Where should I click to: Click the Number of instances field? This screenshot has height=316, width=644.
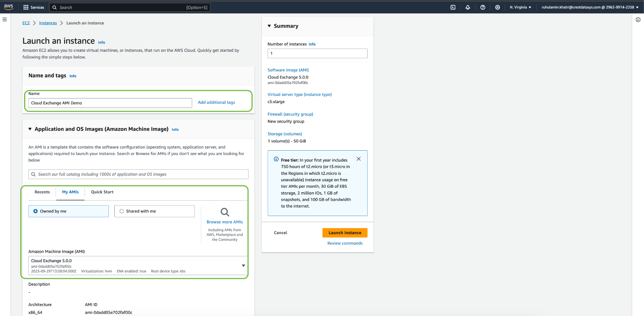(x=317, y=53)
